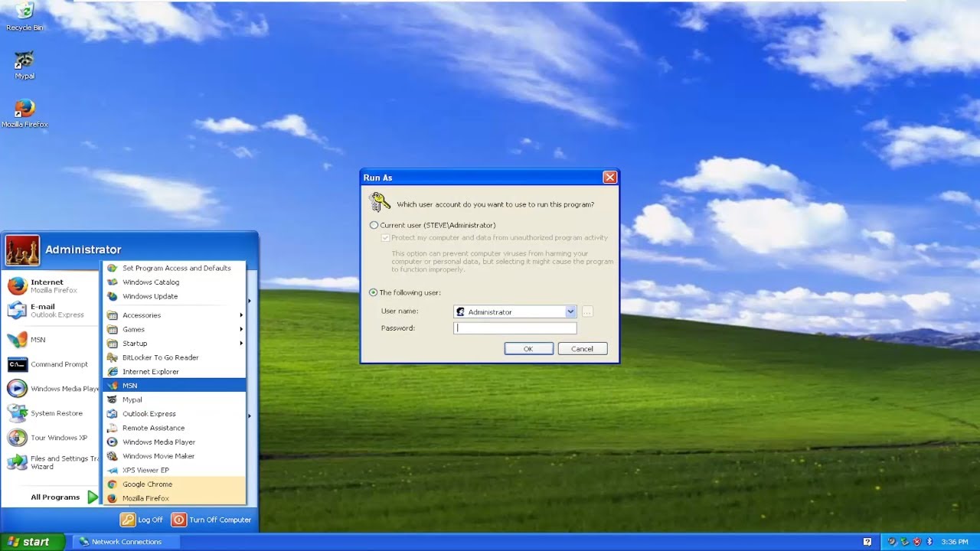Click the Log Off key icon
The image size is (980, 551).
[x=128, y=520]
